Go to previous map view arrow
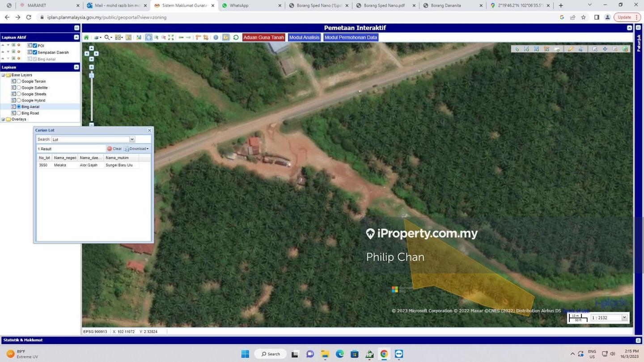This screenshot has height=362, width=644. coord(181,38)
